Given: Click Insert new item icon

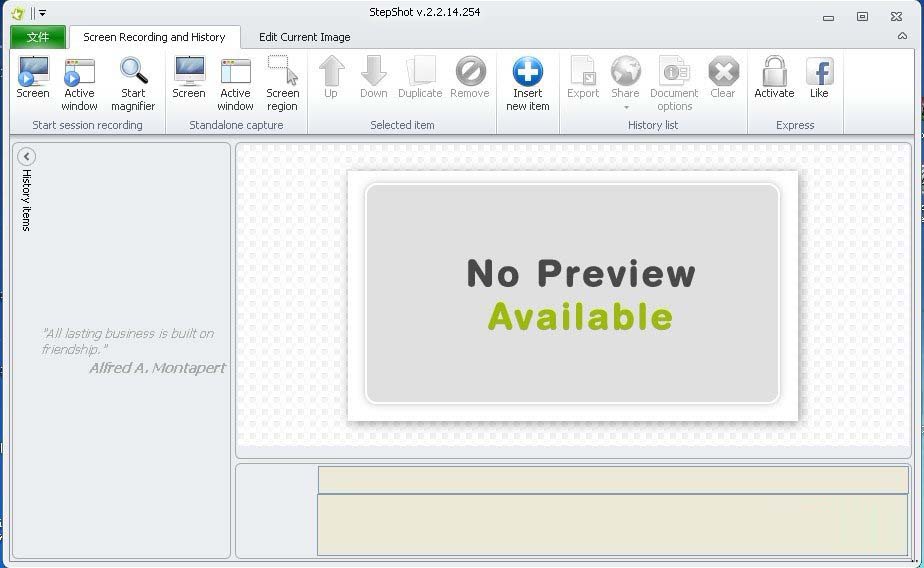Looking at the screenshot, I should 528,72.
